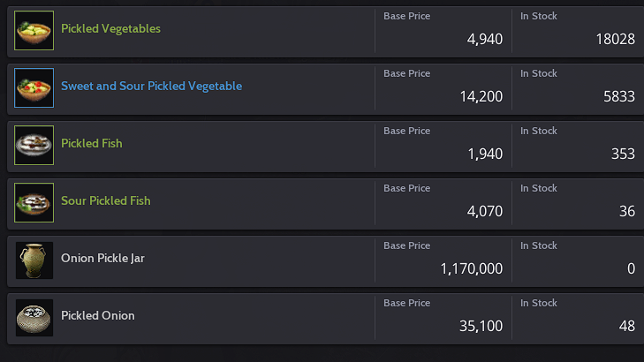Click the 36 in-stock count for Sour Pickled Fish
The width and height of the screenshot is (644, 362).
[x=627, y=212]
